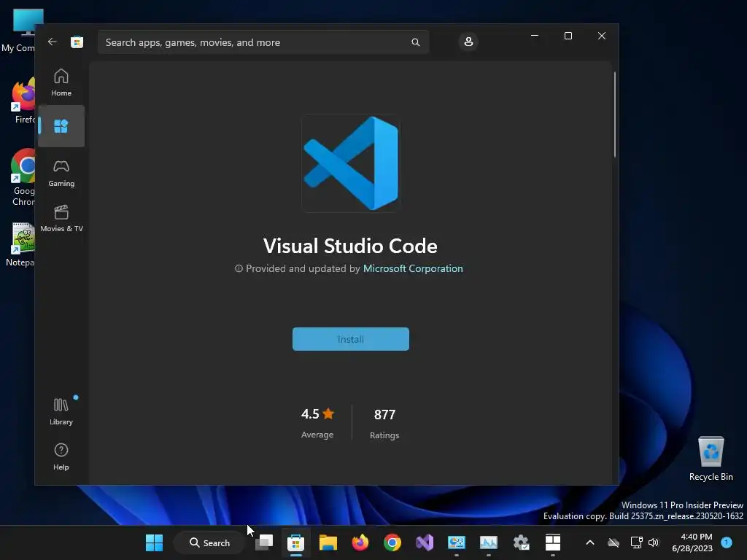Click the taskbar icon showing a monitor with tools

(457, 542)
